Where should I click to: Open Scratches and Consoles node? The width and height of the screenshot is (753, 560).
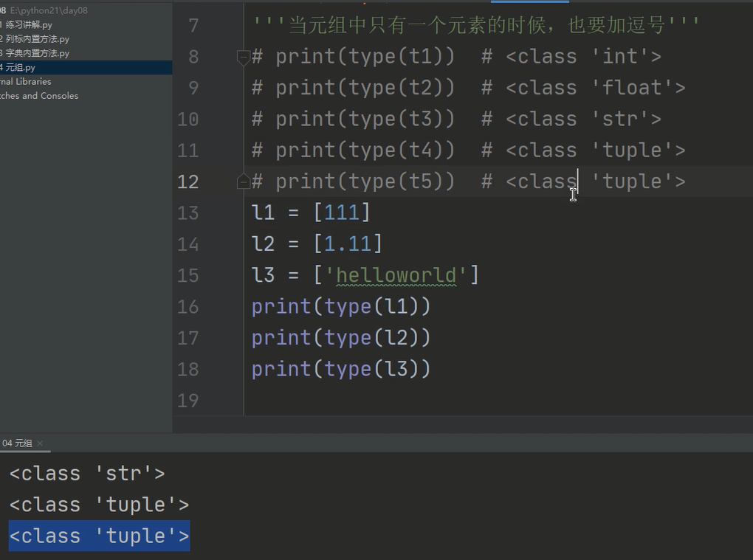pyautogui.click(x=39, y=95)
